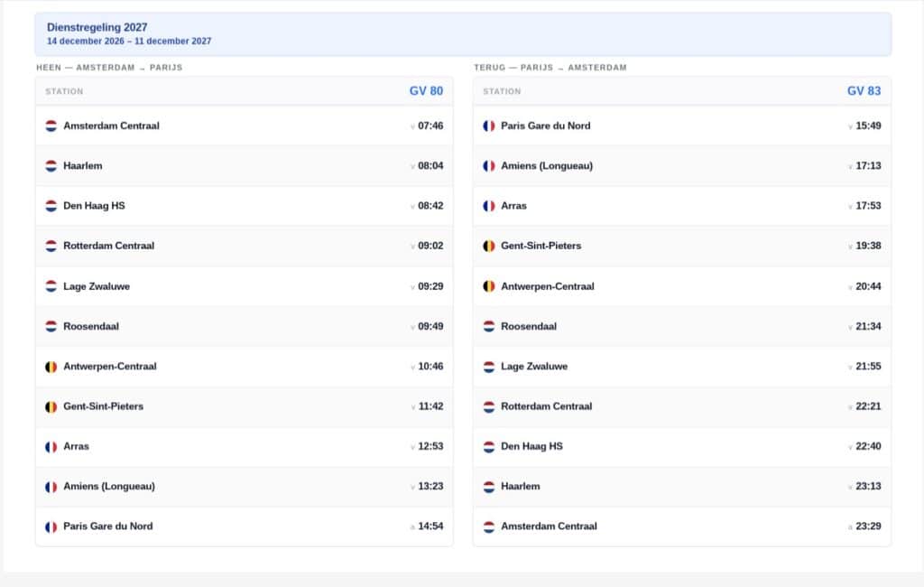Select the 09:29 time for Lage Zwaluwe
The height and width of the screenshot is (587, 924).
[x=430, y=286]
